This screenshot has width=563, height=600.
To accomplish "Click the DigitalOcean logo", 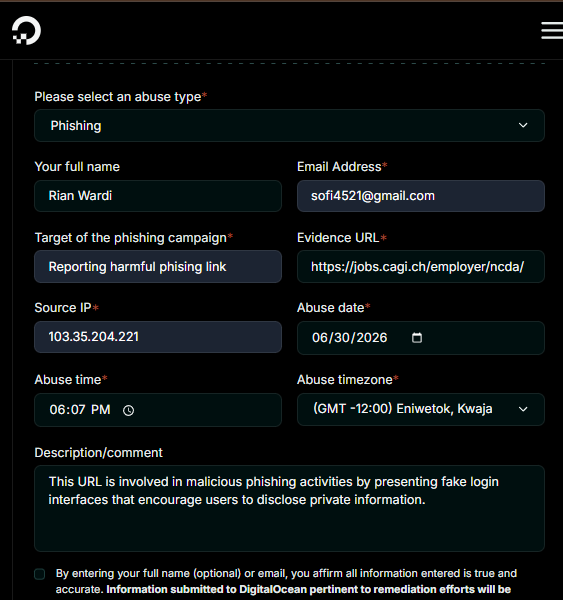I will [26, 30].
